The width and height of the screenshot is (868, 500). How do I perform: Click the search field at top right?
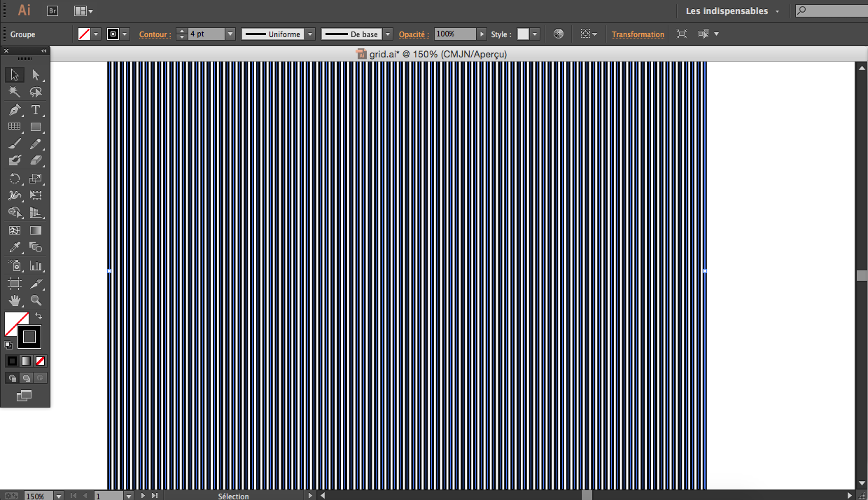[x=834, y=11]
